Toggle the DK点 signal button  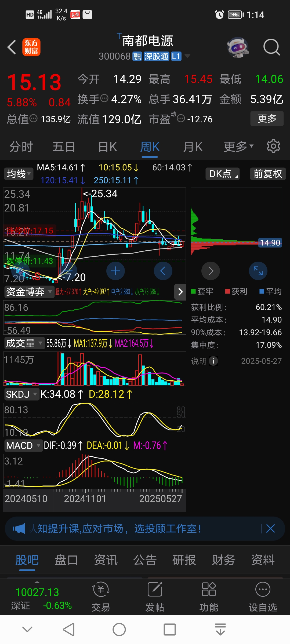click(223, 174)
